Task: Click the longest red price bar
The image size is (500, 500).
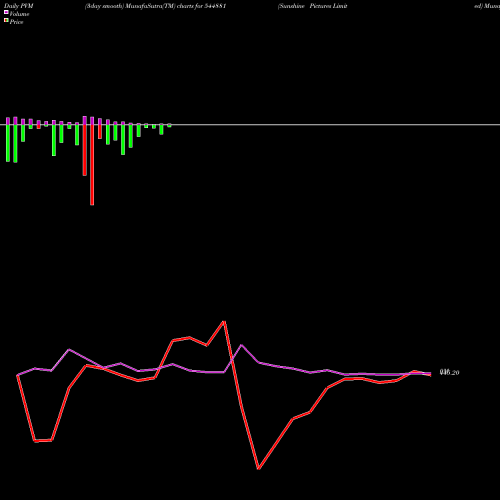Action: (92, 165)
